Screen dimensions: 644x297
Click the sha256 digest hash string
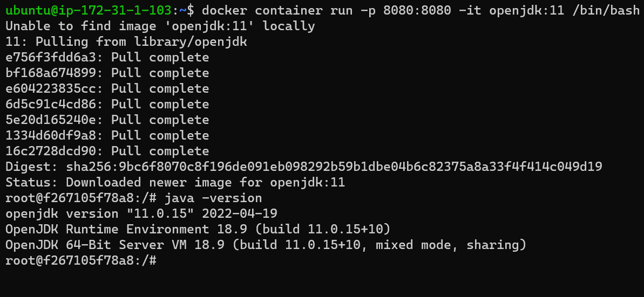coord(334,167)
